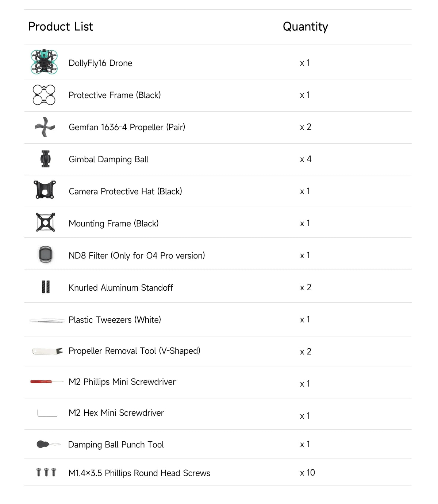
Task: Select the M2 Hex screwdriver icon
Action: point(47,413)
